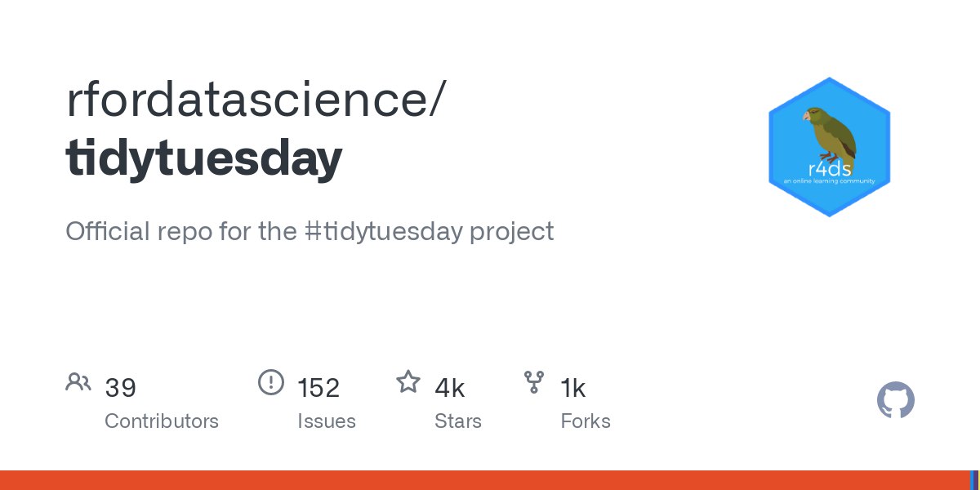The image size is (980, 490).
Task: Click the orange language bar
Action: (484, 480)
